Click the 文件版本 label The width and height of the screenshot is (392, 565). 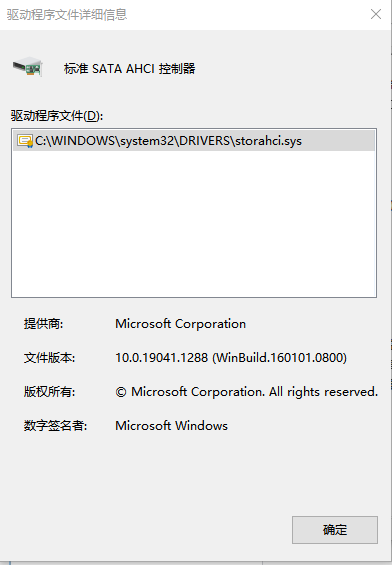click(49, 358)
